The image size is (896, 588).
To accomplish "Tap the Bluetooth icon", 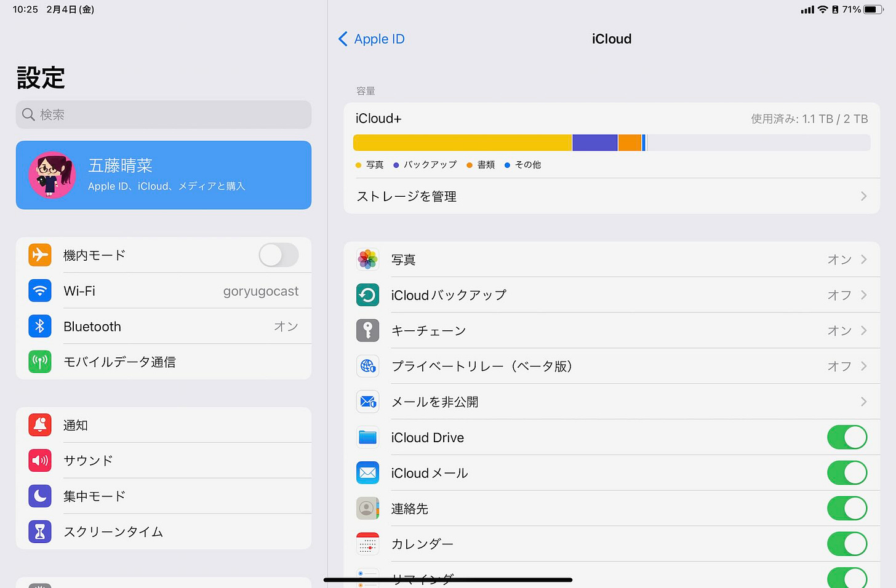I will click(40, 326).
